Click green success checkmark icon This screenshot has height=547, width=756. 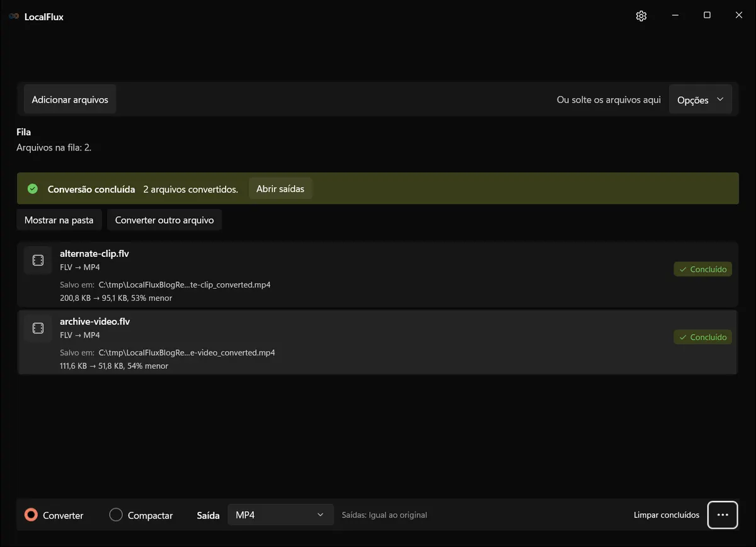(33, 189)
